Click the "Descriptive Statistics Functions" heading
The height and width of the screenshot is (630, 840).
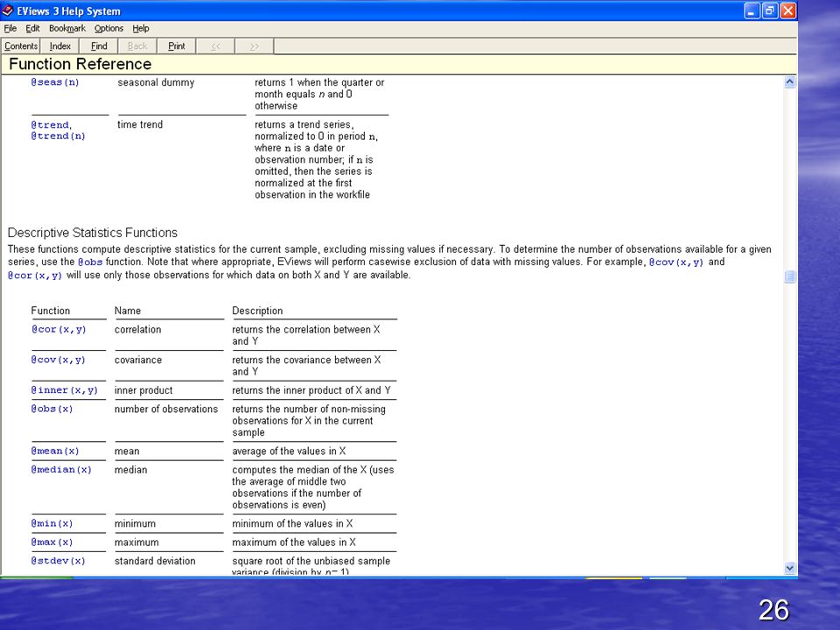[92, 233]
